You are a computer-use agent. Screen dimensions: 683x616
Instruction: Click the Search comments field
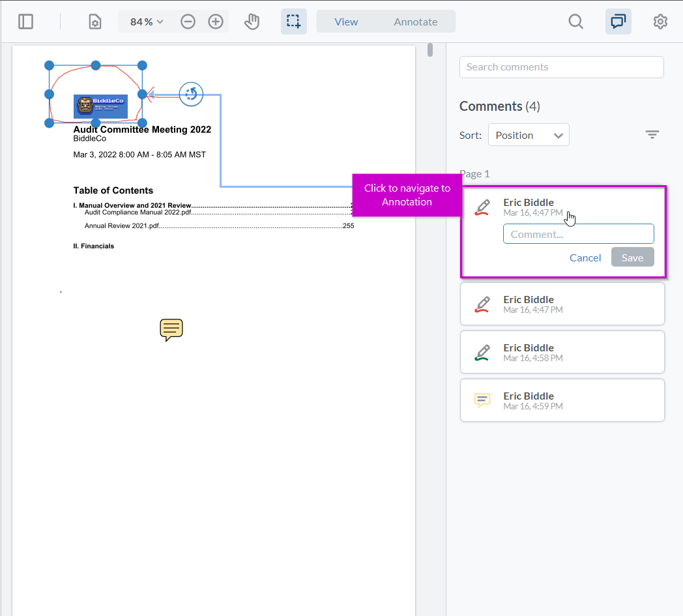[x=562, y=67]
